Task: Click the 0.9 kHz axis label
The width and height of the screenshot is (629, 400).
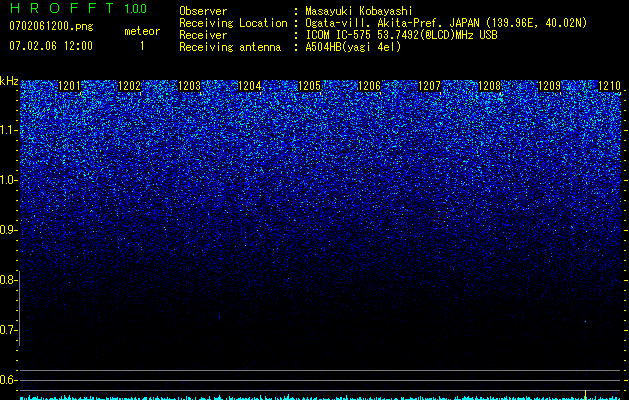Action: [x=8, y=230]
